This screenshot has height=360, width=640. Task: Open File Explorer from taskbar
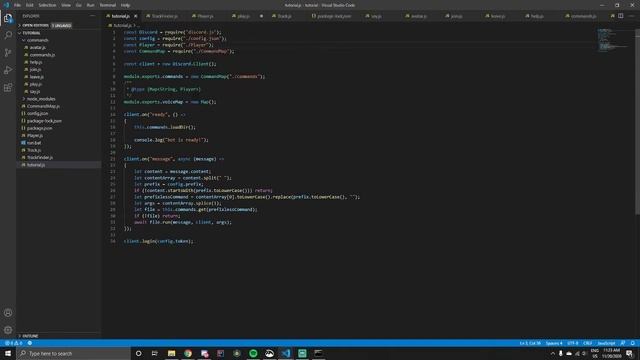[171, 353]
